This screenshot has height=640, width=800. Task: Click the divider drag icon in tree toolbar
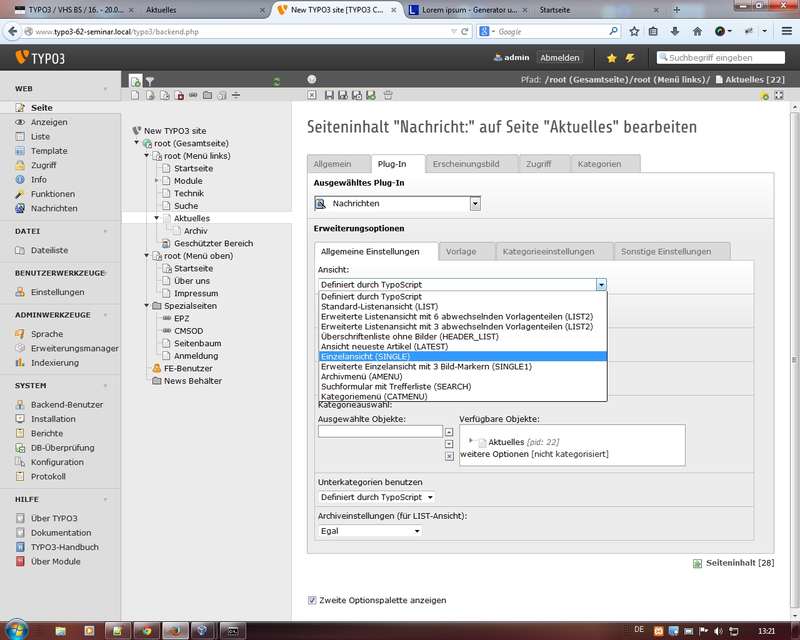(236, 95)
